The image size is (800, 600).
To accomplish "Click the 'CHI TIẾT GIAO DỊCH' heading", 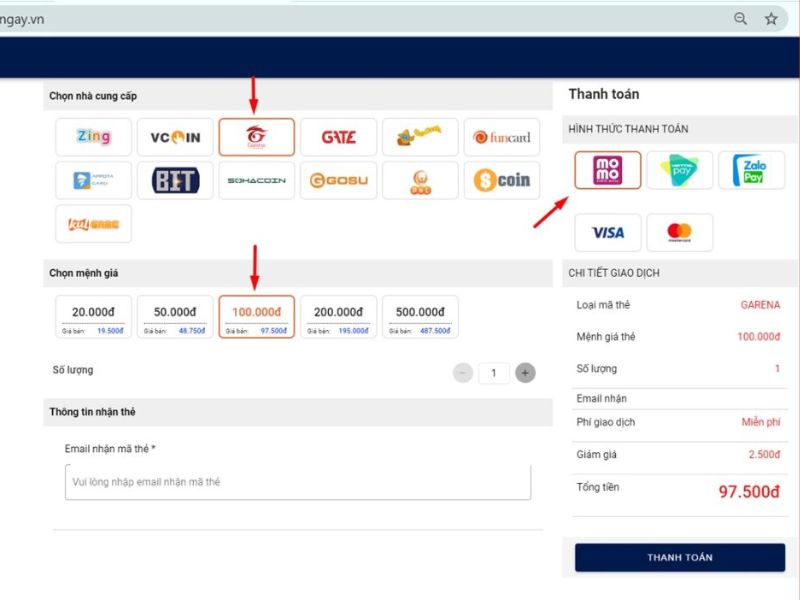I will click(614, 273).
